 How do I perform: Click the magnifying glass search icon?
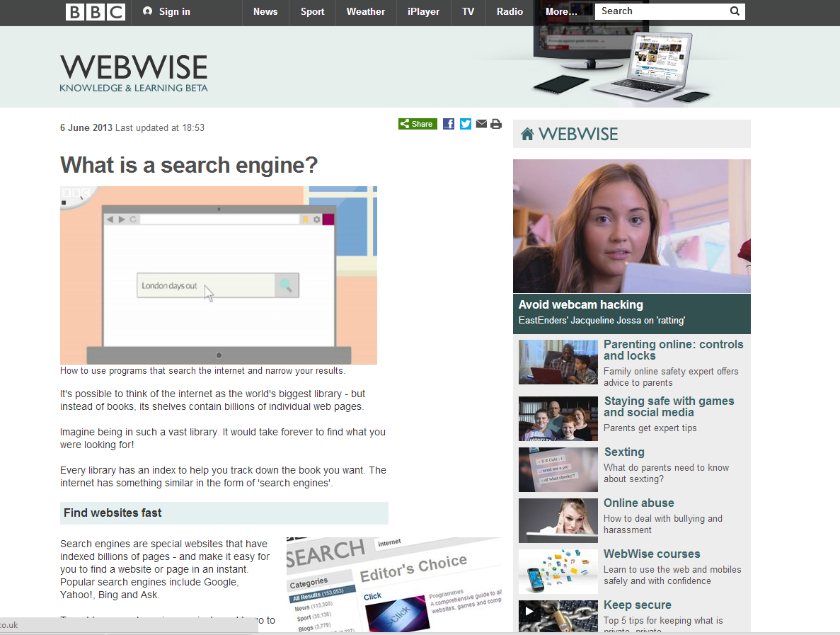(x=735, y=11)
